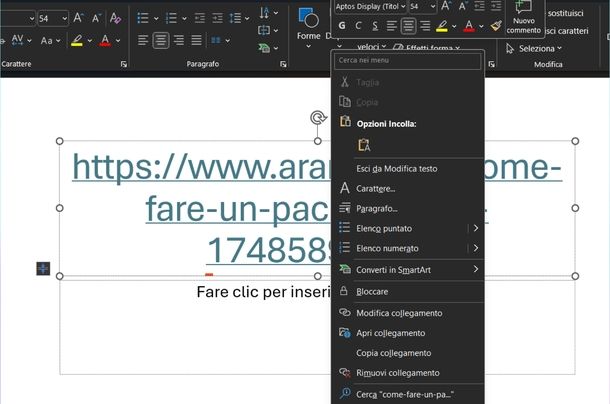The height and width of the screenshot is (404, 610).
Task: Decrease font size in mini toolbar
Action: [x=463, y=6]
